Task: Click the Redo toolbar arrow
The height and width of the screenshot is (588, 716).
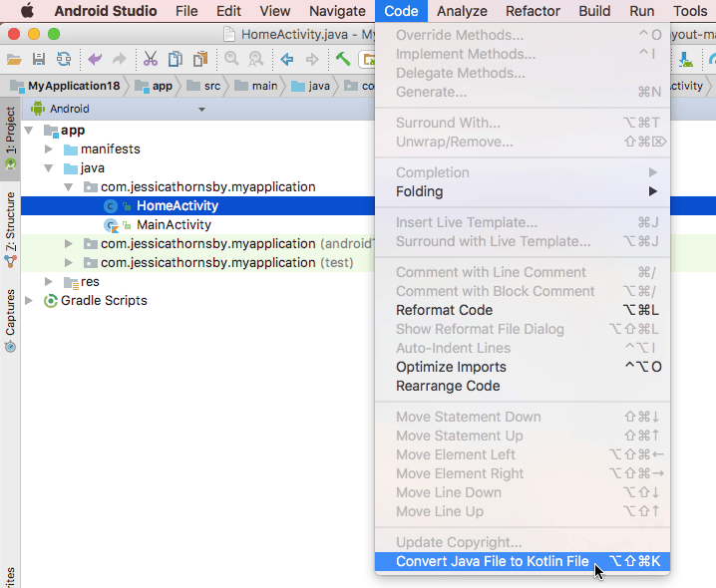Action: coord(120,60)
